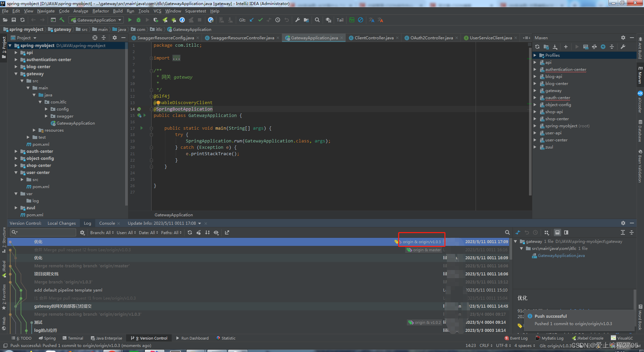Open Settings using the main toolbar wrench icon
The height and width of the screenshot is (352, 644).
tap(297, 20)
